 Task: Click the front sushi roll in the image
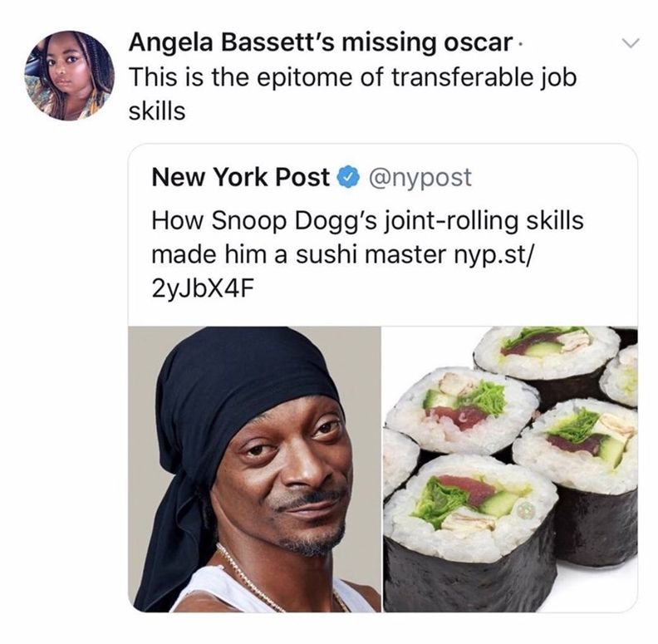click(470, 533)
